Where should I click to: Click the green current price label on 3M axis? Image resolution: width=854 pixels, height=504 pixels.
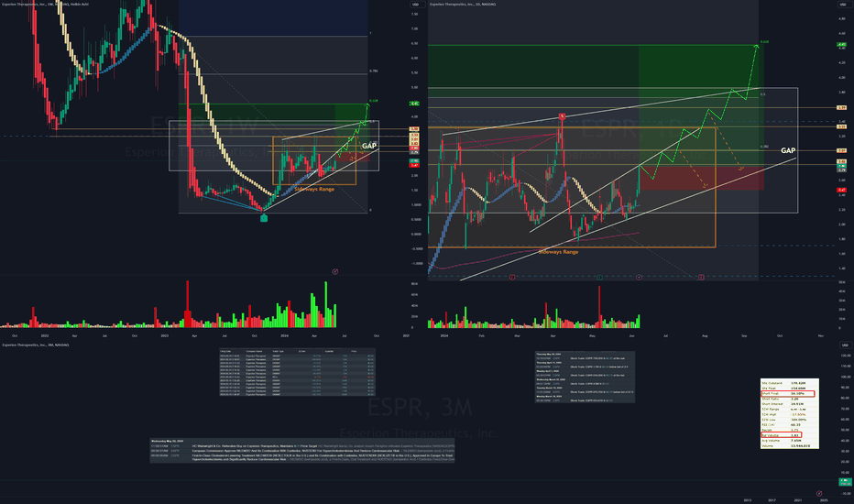point(845,482)
